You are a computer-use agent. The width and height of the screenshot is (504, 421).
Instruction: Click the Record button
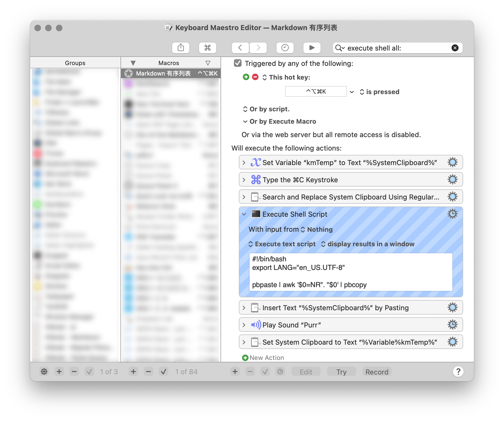(377, 372)
